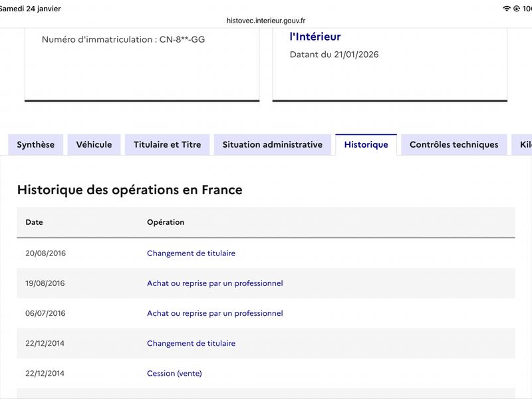Open Changement de titulaire dated 22/12/2014

coord(191,343)
